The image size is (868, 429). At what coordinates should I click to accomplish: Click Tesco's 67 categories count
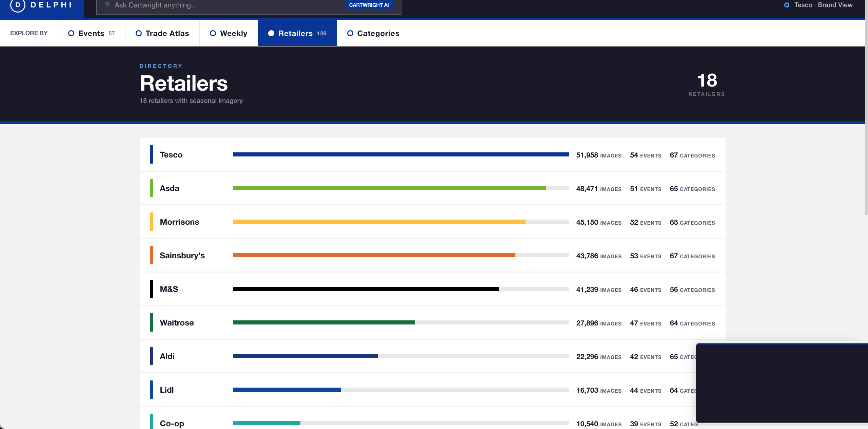point(692,155)
